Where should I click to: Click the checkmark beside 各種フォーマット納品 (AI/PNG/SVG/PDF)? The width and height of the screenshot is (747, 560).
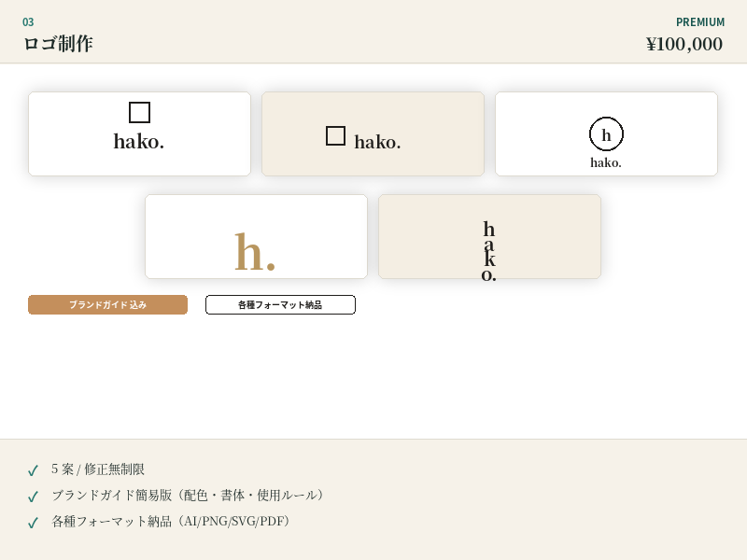pyautogui.click(x=33, y=523)
